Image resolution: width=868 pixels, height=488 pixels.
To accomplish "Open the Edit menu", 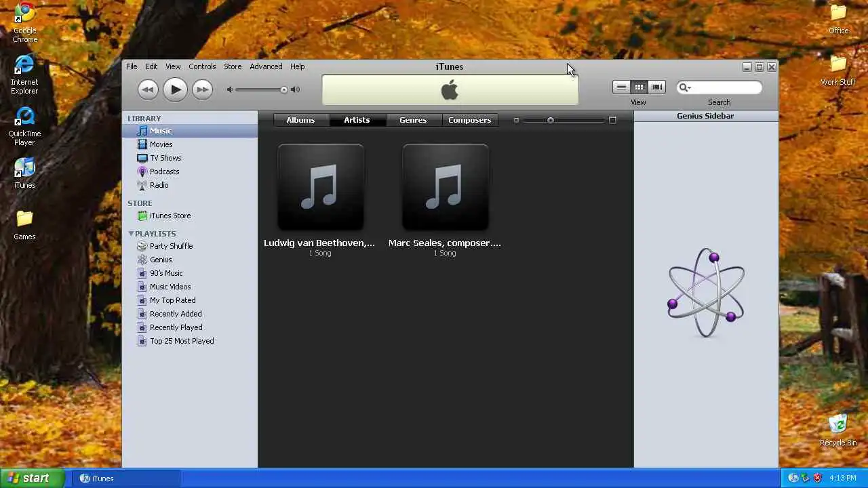I will (151, 66).
